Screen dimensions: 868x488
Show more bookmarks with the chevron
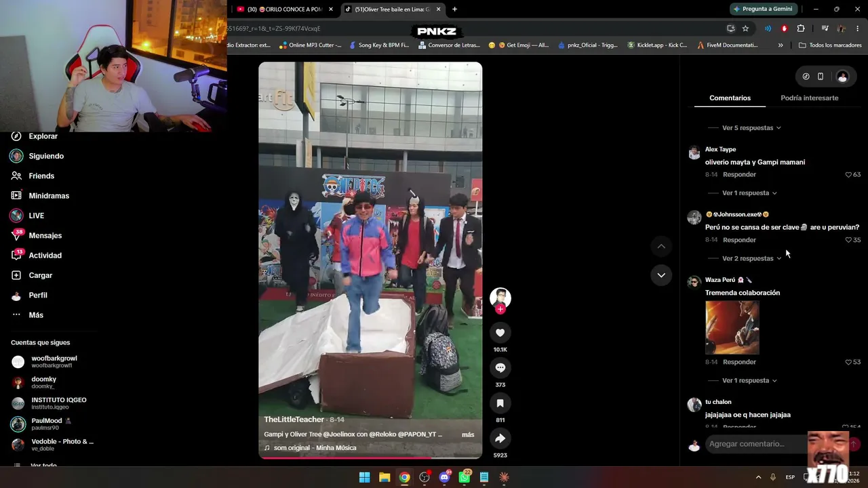pyautogui.click(x=781, y=45)
